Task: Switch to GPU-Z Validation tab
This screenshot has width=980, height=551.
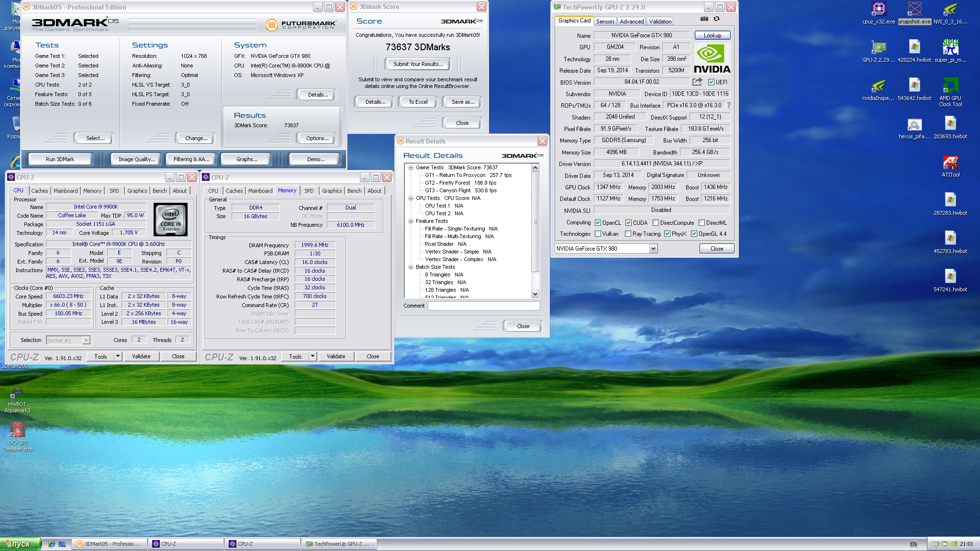Action: click(x=660, y=22)
